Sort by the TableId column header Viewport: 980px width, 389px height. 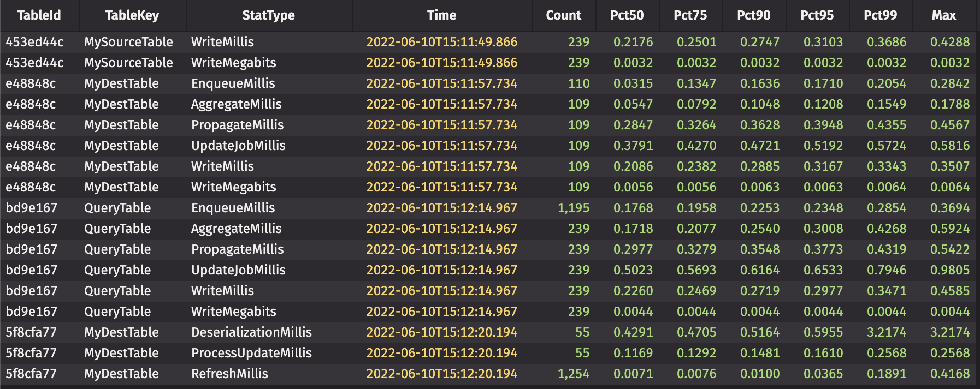39,15
